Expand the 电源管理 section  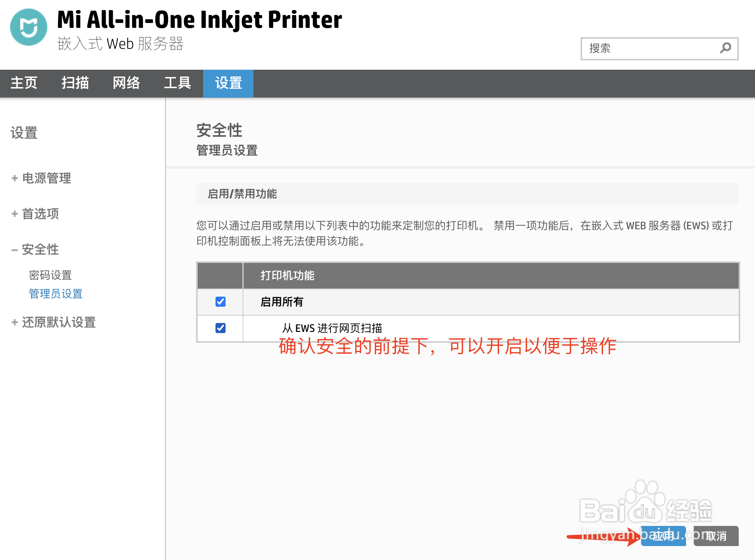point(47,178)
